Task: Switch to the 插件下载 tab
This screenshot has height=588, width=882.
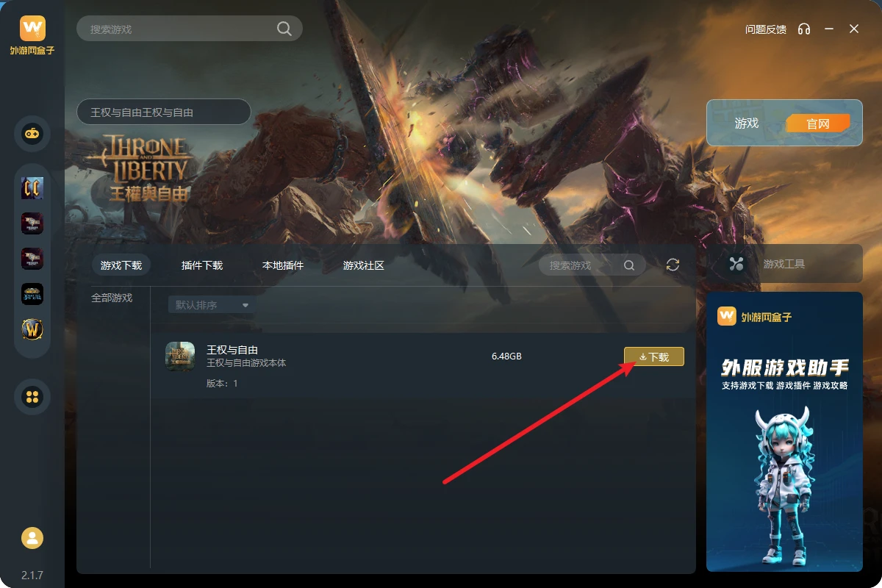Action: pyautogui.click(x=202, y=265)
